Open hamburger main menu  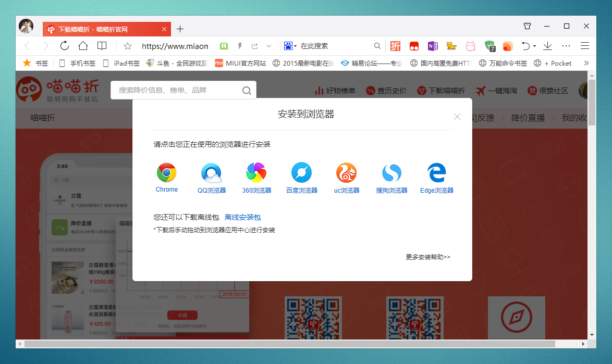585,46
